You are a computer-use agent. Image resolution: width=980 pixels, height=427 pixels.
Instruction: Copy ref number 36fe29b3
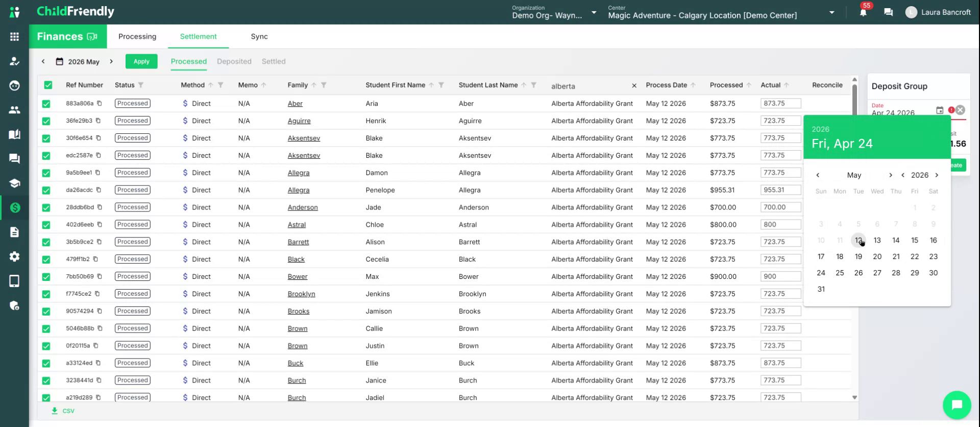point(98,121)
